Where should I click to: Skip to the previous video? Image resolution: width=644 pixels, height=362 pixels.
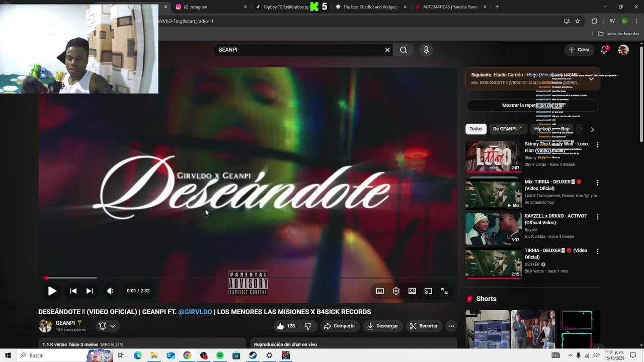tap(73, 291)
